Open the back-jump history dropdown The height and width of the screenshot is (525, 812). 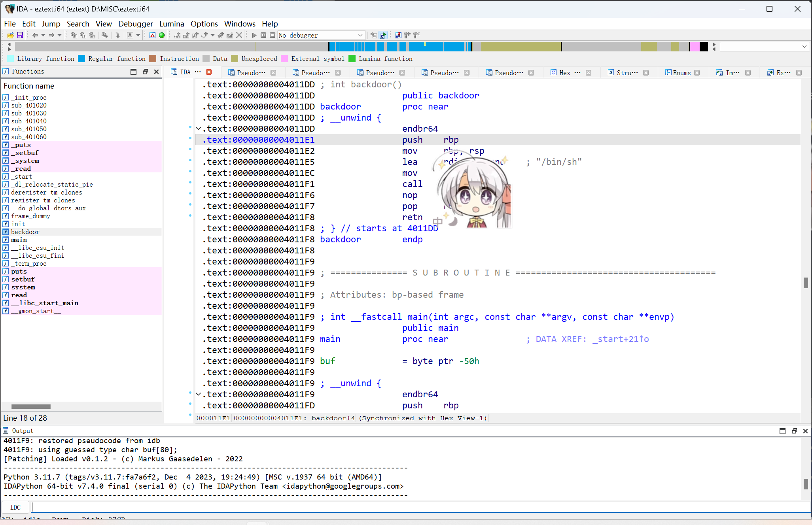point(43,35)
